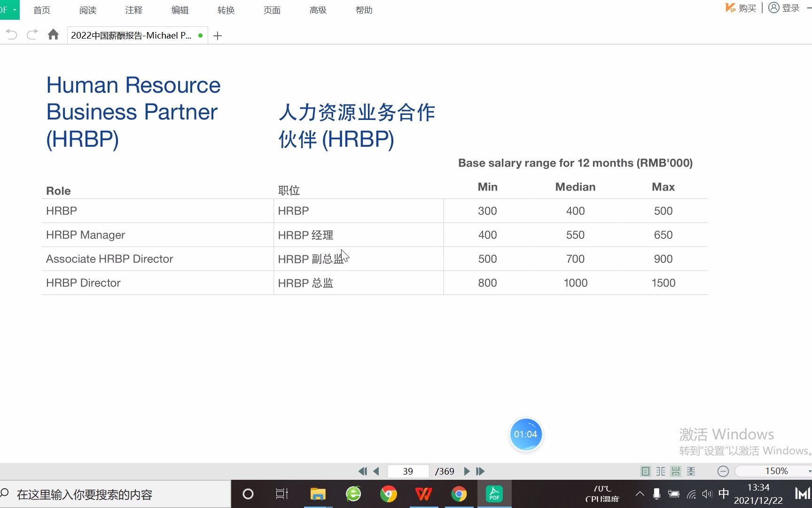
Task: Open the 首页 menu
Action: [42, 10]
